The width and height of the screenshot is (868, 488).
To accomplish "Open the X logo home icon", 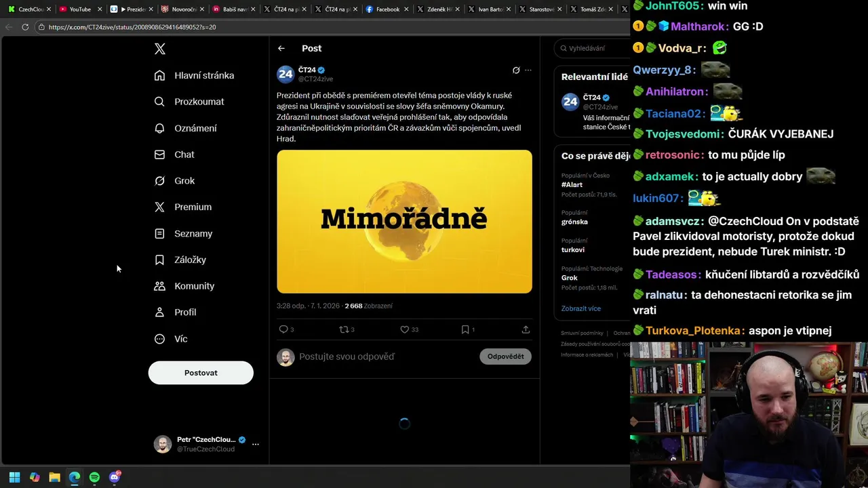I will (159, 49).
